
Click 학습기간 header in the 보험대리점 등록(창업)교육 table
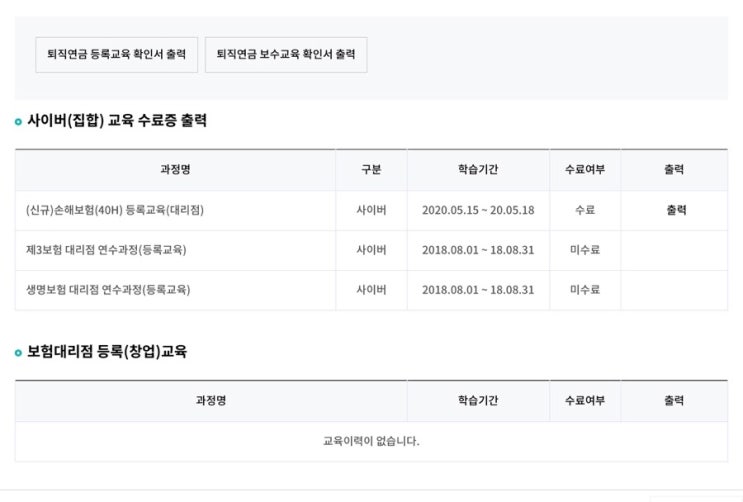point(478,401)
